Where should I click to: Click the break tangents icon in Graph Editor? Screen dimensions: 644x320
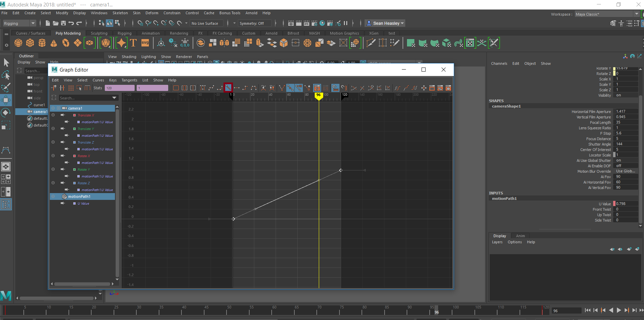(282, 88)
